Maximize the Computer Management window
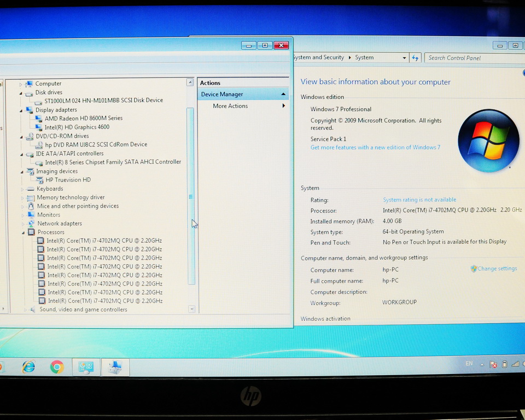This screenshot has width=525, height=420. tap(265, 45)
